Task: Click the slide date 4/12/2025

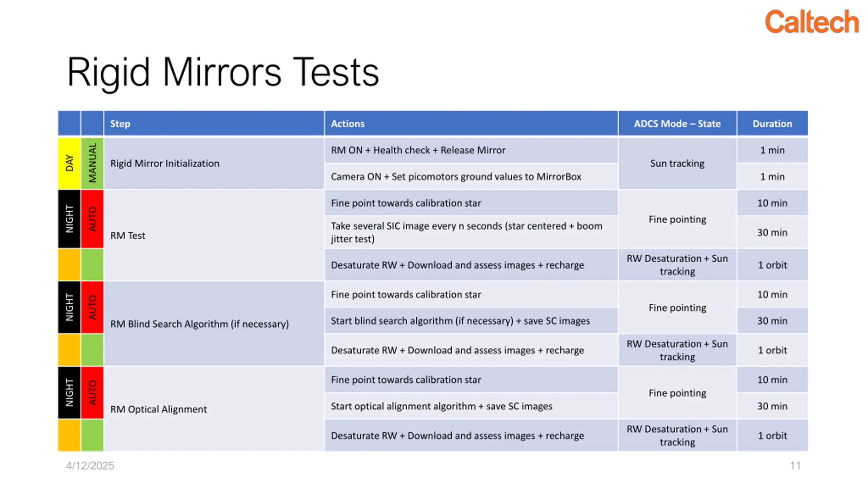Action: pyautogui.click(x=90, y=466)
